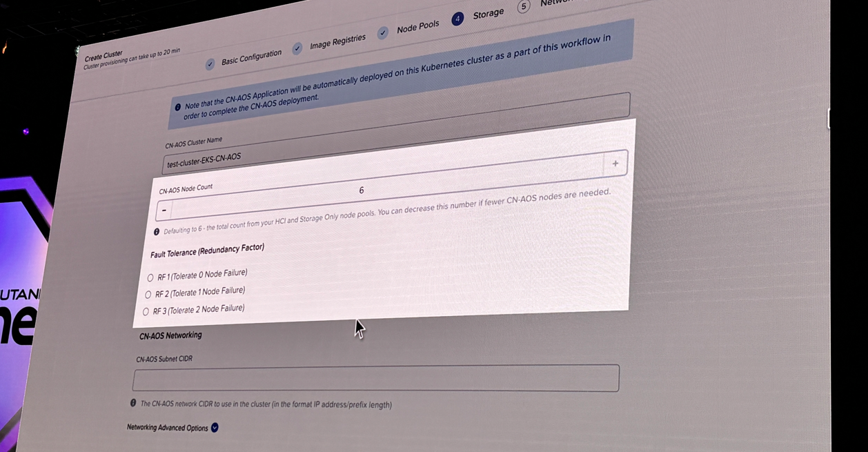Switch to the Node Pools step label
The height and width of the screenshot is (452, 868).
417,27
